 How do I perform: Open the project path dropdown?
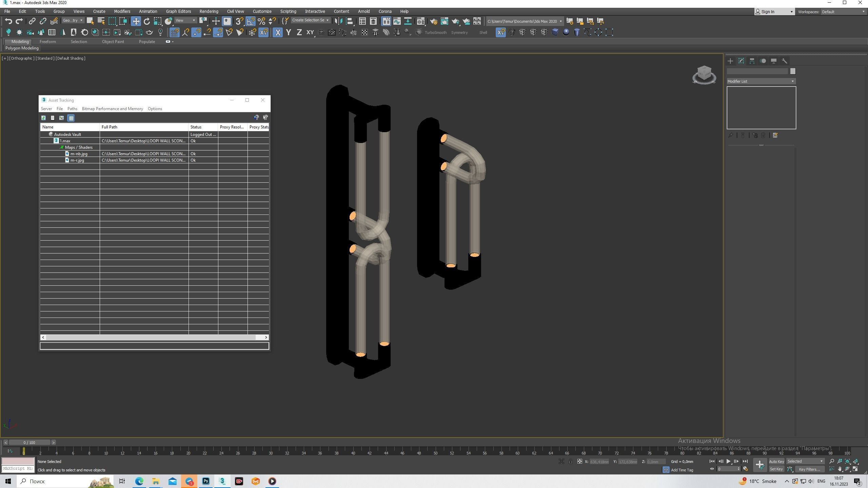(x=525, y=21)
